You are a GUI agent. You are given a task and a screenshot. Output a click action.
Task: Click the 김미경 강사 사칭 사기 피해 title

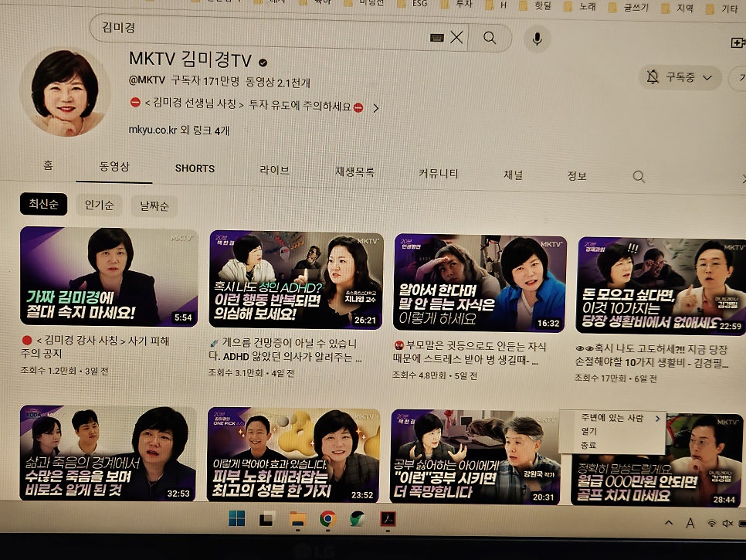(95, 347)
